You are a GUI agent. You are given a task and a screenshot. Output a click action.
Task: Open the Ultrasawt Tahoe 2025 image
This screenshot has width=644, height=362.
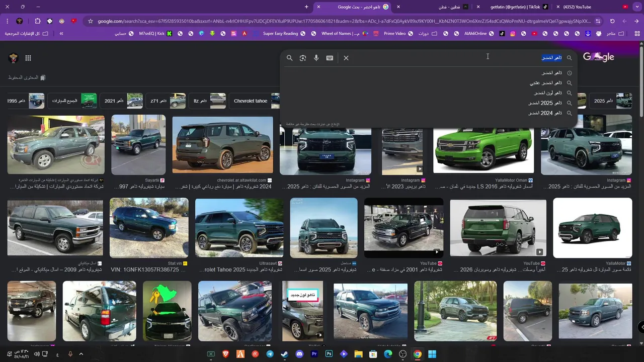[239, 228]
